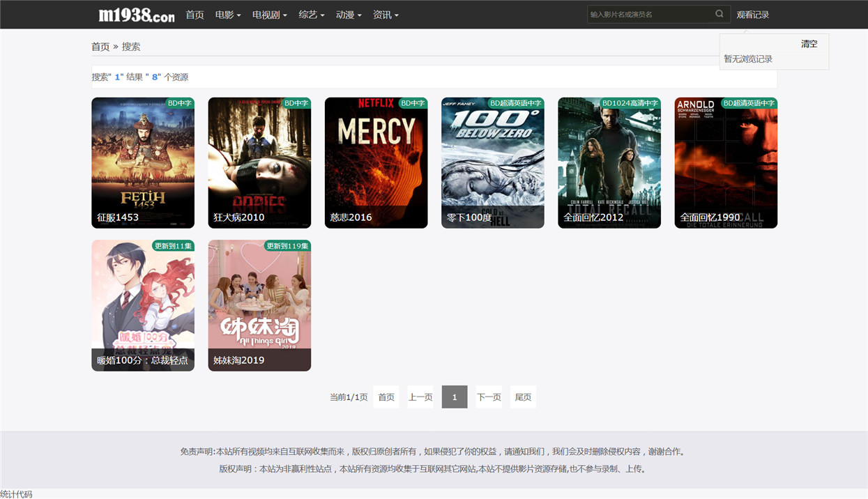Image resolution: width=868 pixels, height=499 pixels.
Task: Click the 首页 breadcrumb link
Action: click(100, 47)
